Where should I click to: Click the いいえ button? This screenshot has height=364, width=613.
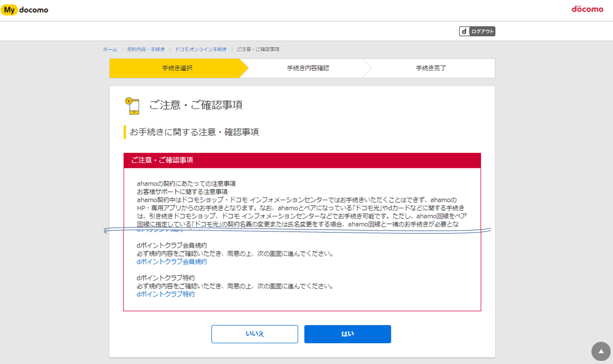coord(255,334)
